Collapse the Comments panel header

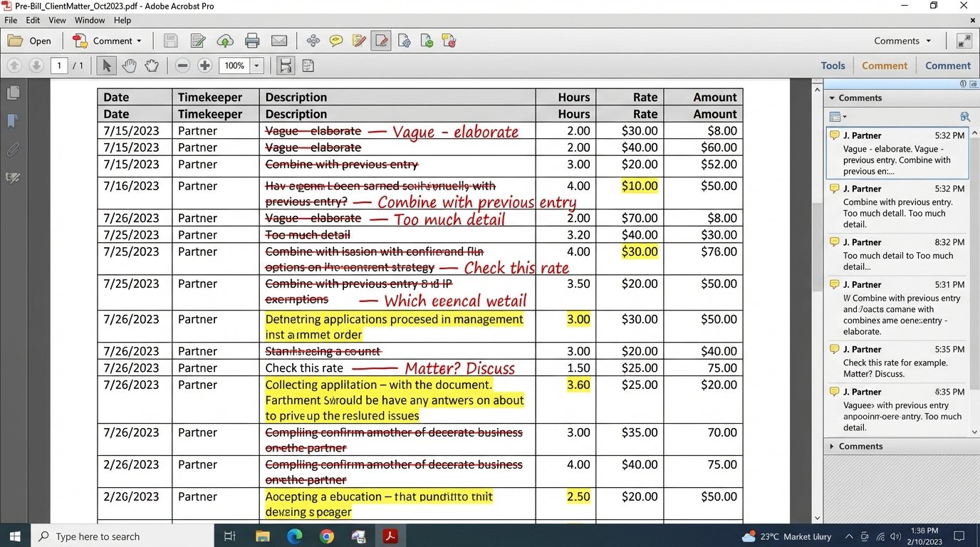pos(830,98)
